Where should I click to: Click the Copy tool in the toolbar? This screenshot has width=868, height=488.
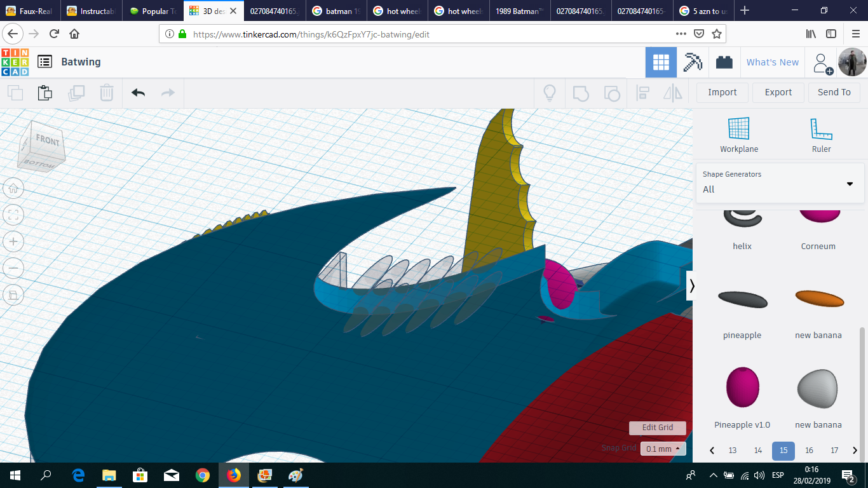[15, 93]
